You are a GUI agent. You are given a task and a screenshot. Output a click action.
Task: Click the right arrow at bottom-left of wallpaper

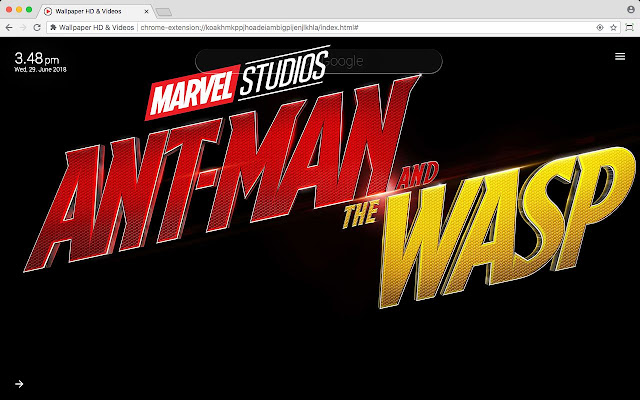pyautogui.click(x=19, y=384)
